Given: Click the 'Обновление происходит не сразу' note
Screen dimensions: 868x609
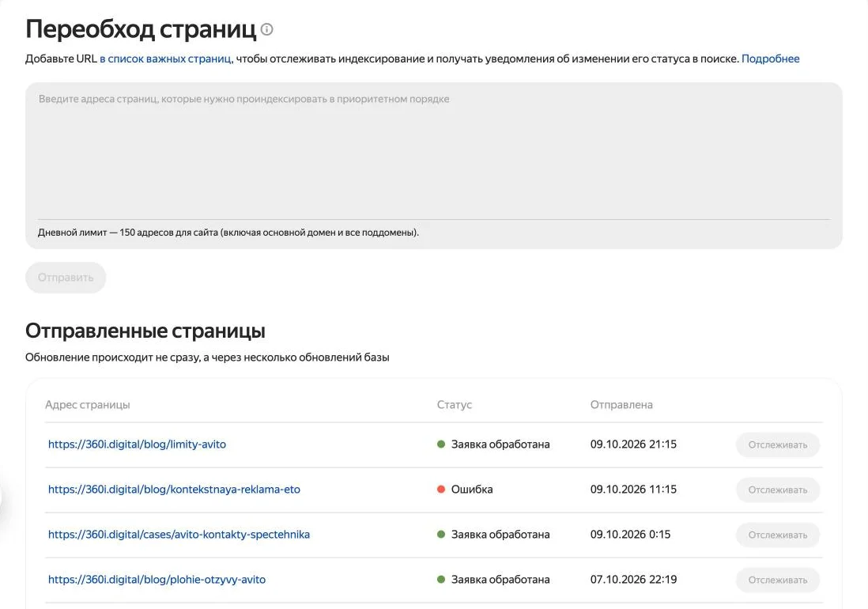Looking at the screenshot, I should point(207,357).
